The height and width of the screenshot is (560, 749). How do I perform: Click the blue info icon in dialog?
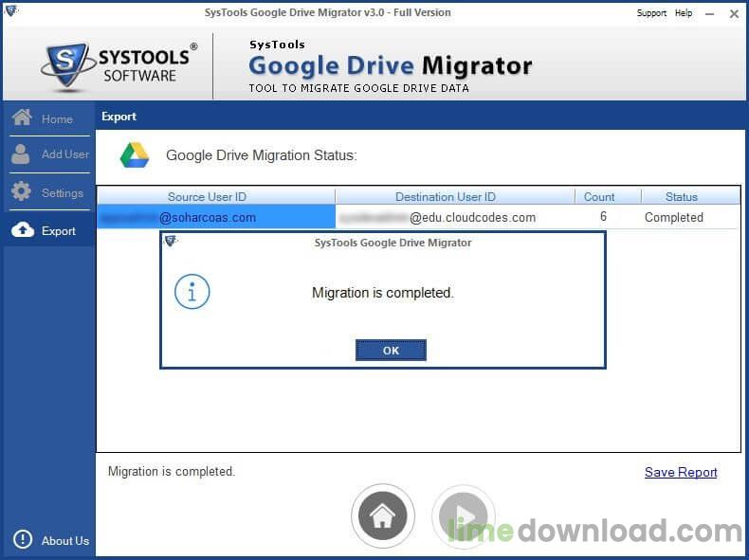(x=192, y=293)
